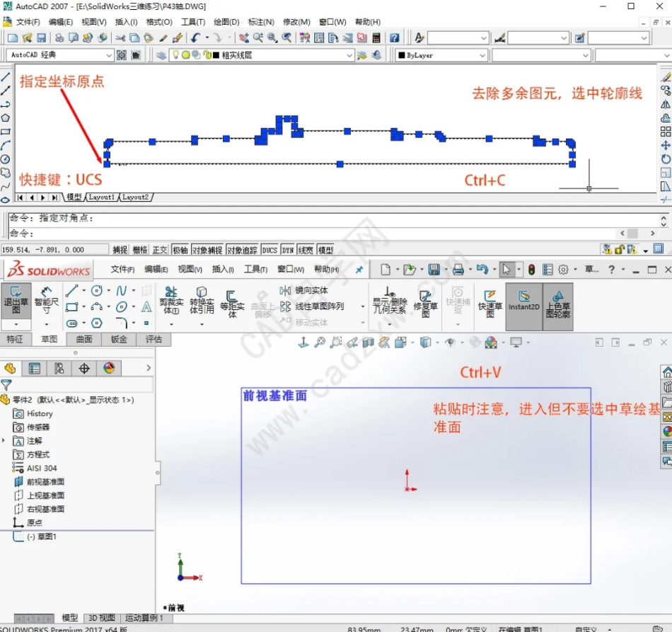
Task: Open AutoCAD 修改(M) menu
Action: pyautogui.click(x=296, y=22)
